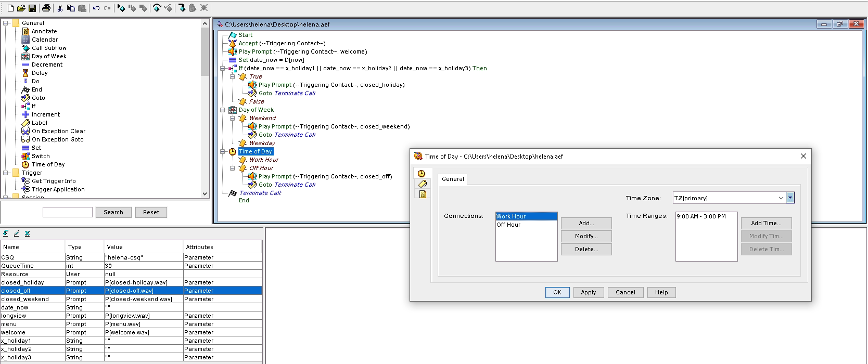Collapse the Day of Week step
The height and width of the screenshot is (364, 868).
click(x=223, y=110)
